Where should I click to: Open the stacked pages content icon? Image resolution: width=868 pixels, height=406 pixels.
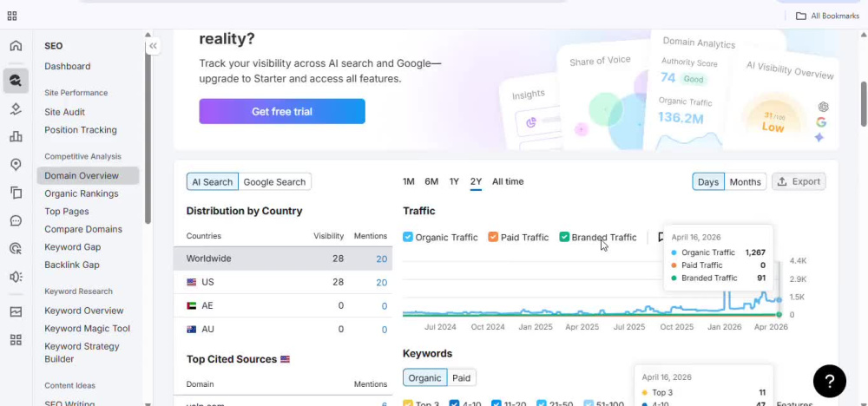click(x=16, y=193)
